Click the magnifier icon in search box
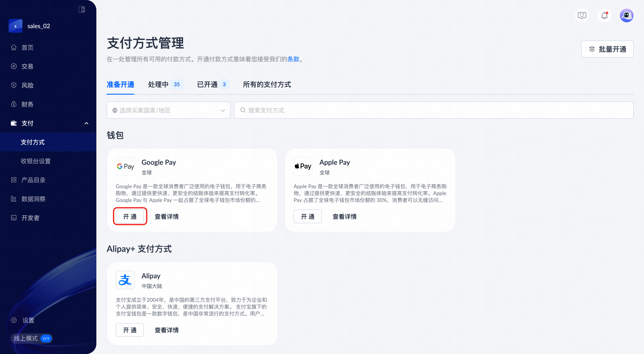Screen dimensions: 644x354 (x=243, y=110)
